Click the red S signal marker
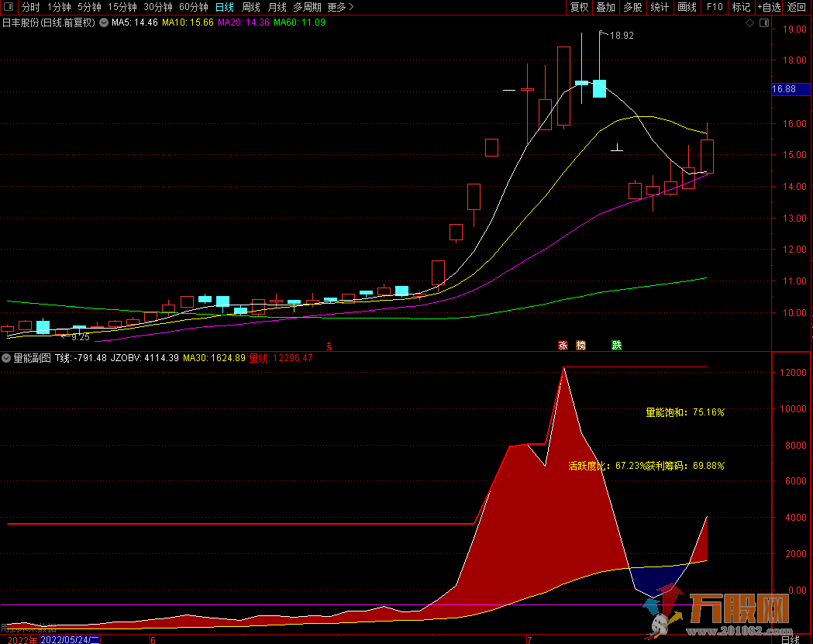The height and width of the screenshot is (644, 813). 329,346
